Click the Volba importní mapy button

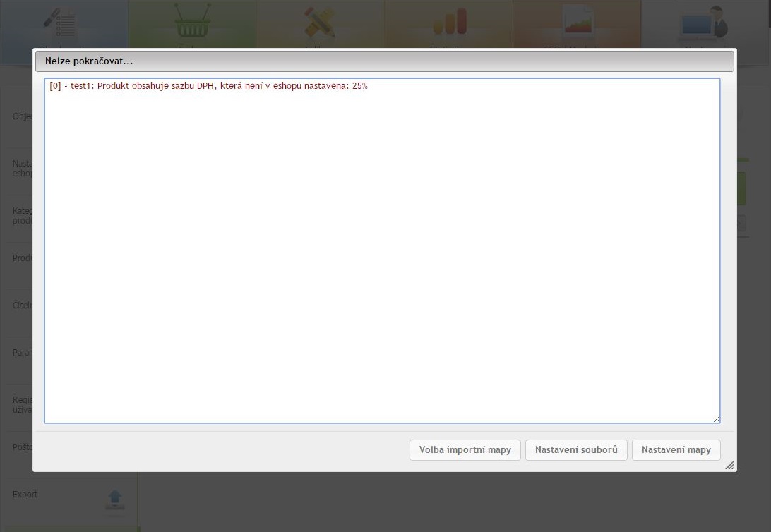465,450
